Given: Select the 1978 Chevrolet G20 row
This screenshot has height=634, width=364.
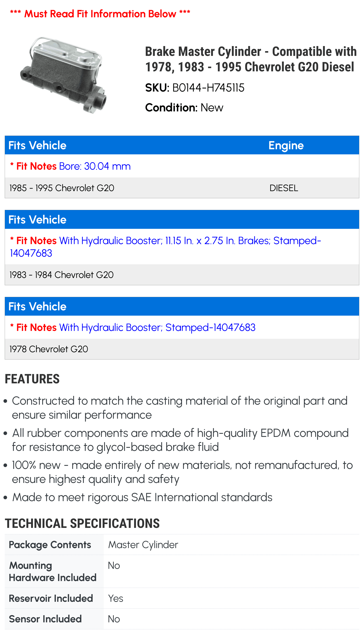Looking at the screenshot, I should (182, 349).
